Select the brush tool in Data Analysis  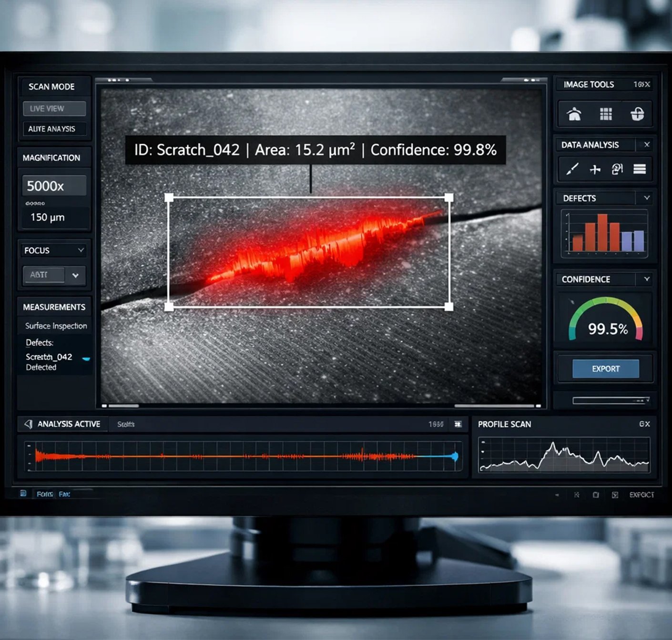tap(572, 169)
